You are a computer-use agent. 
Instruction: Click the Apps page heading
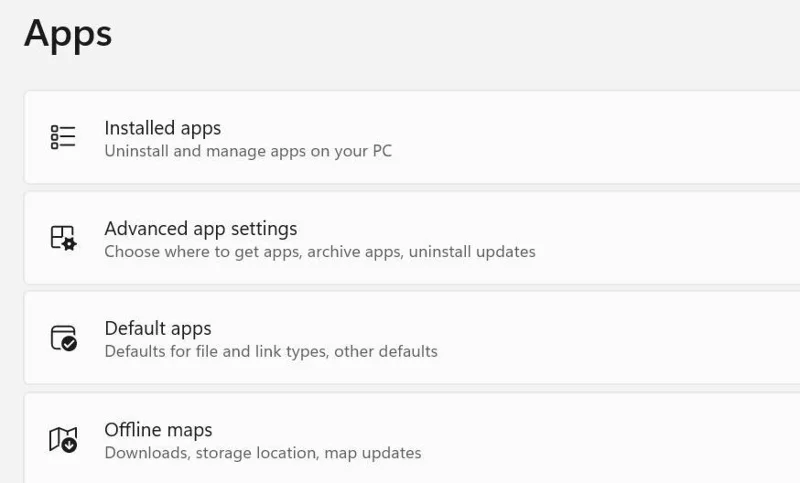68,34
